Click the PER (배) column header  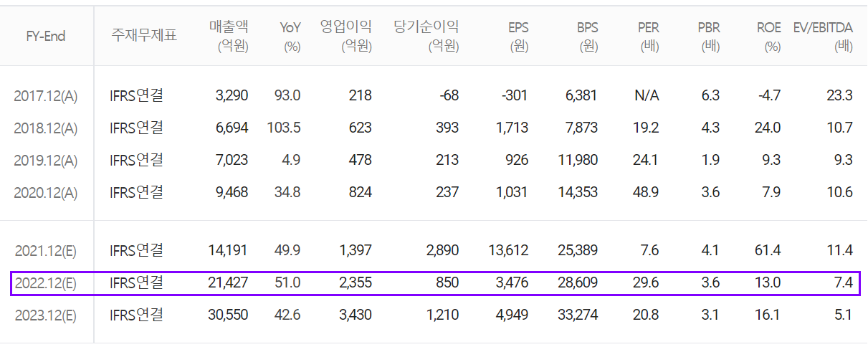click(x=649, y=37)
